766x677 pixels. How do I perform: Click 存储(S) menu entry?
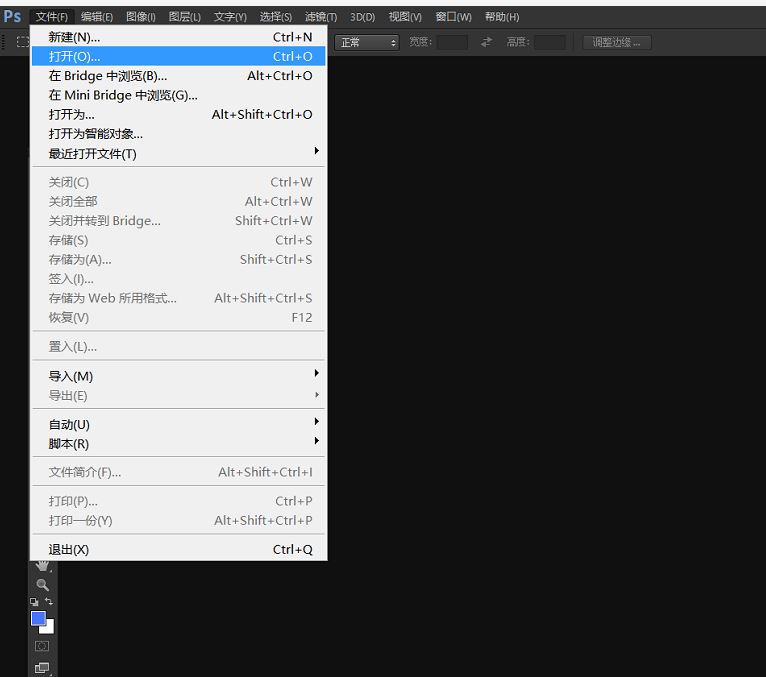coord(178,240)
